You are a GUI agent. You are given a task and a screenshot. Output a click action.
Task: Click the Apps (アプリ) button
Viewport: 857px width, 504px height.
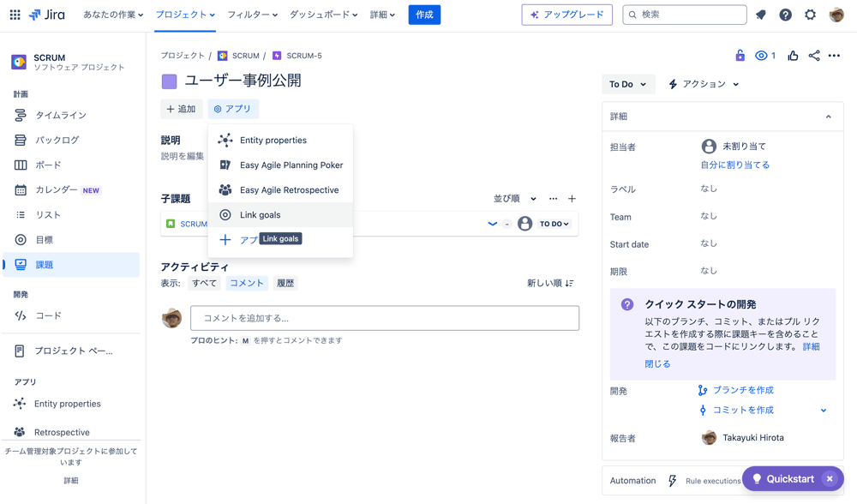(x=233, y=109)
